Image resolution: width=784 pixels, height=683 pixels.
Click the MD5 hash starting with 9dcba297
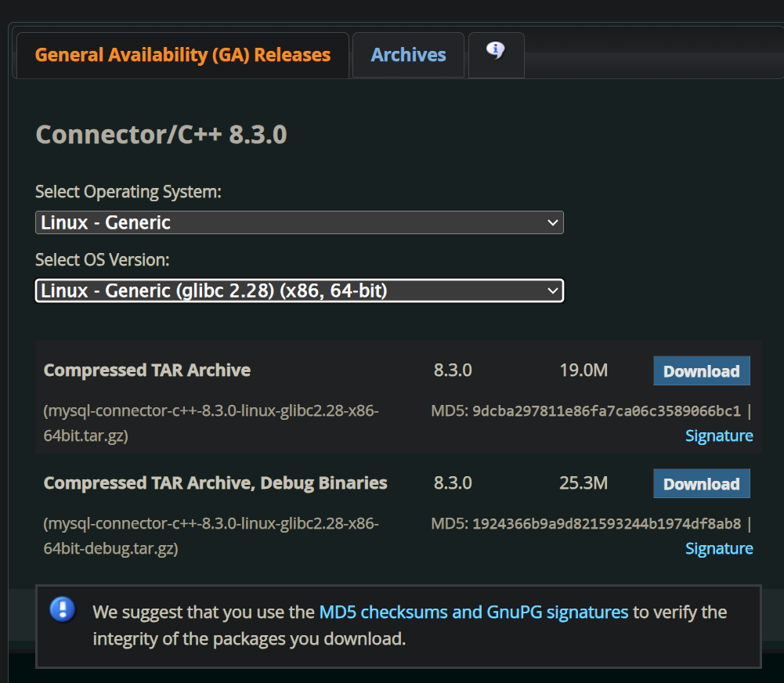pos(606,411)
